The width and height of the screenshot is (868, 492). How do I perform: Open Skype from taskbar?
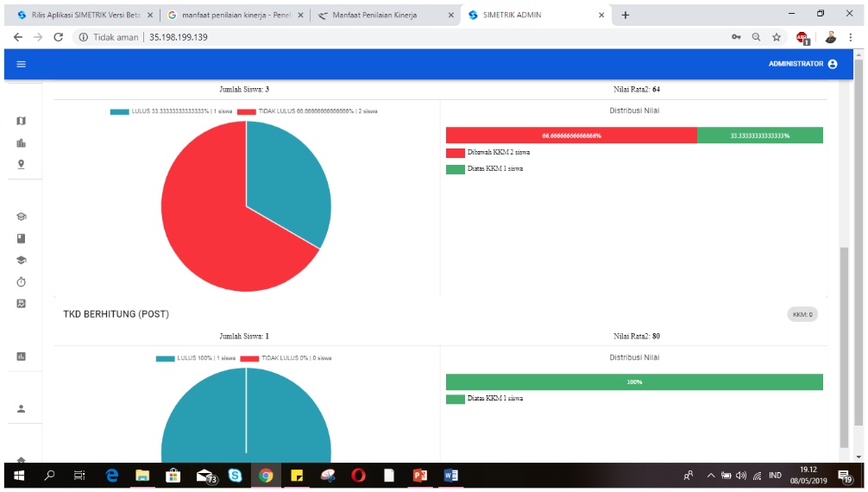click(235, 476)
